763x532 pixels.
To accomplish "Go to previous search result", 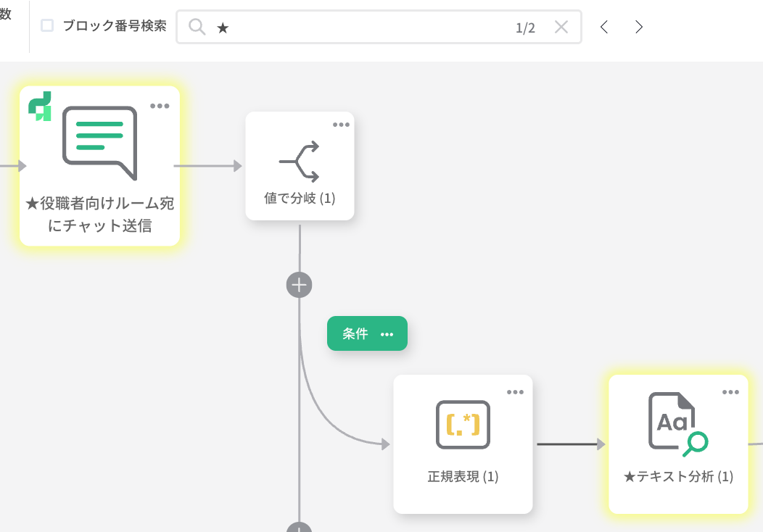I will tap(604, 27).
